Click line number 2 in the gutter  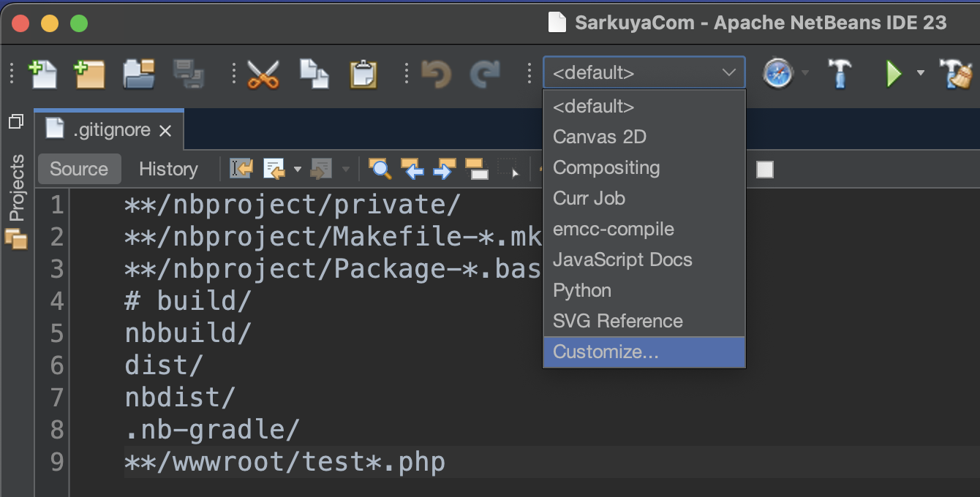[57, 238]
